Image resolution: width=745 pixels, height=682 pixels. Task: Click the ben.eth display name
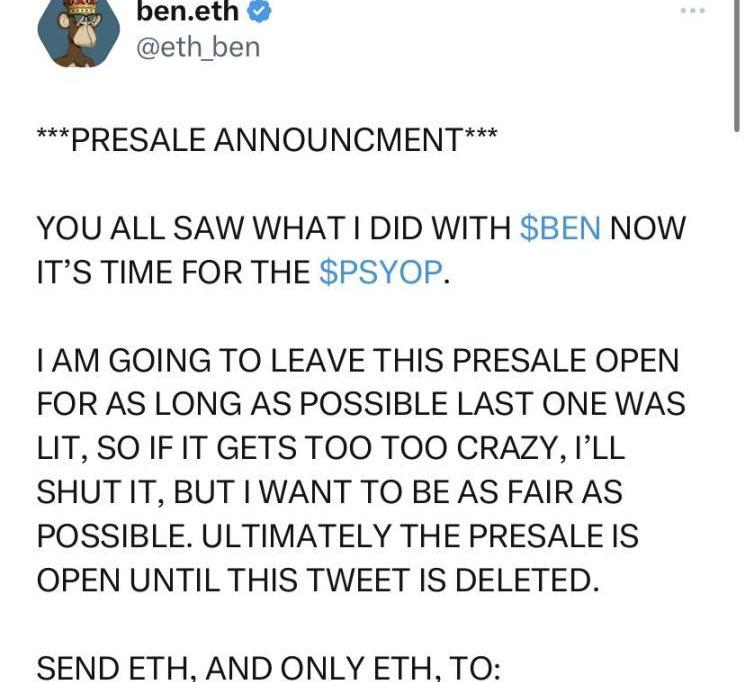click(x=191, y=12)
